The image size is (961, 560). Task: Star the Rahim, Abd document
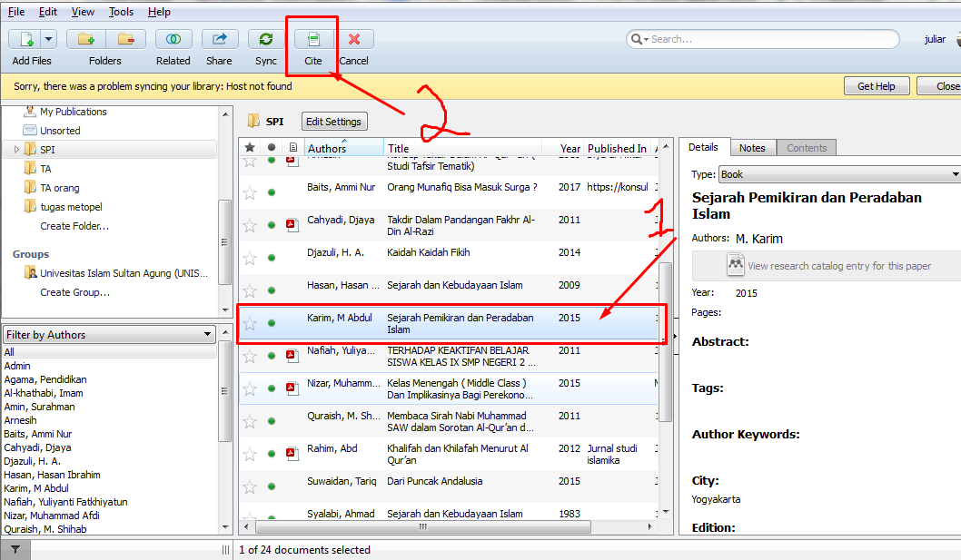250,454
